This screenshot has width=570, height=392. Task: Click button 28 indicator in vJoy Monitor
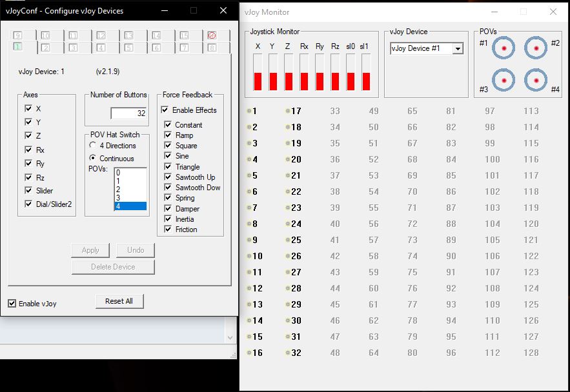tap(288, 288)
